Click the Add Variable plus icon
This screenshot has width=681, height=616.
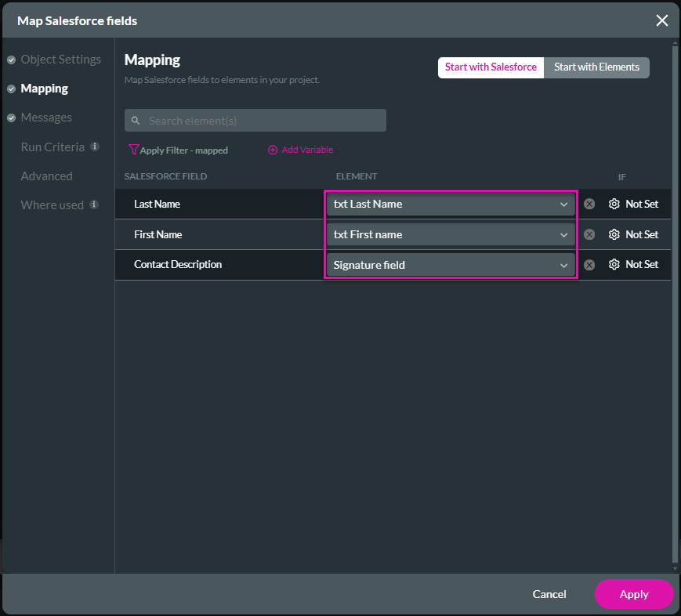[273, 150]
